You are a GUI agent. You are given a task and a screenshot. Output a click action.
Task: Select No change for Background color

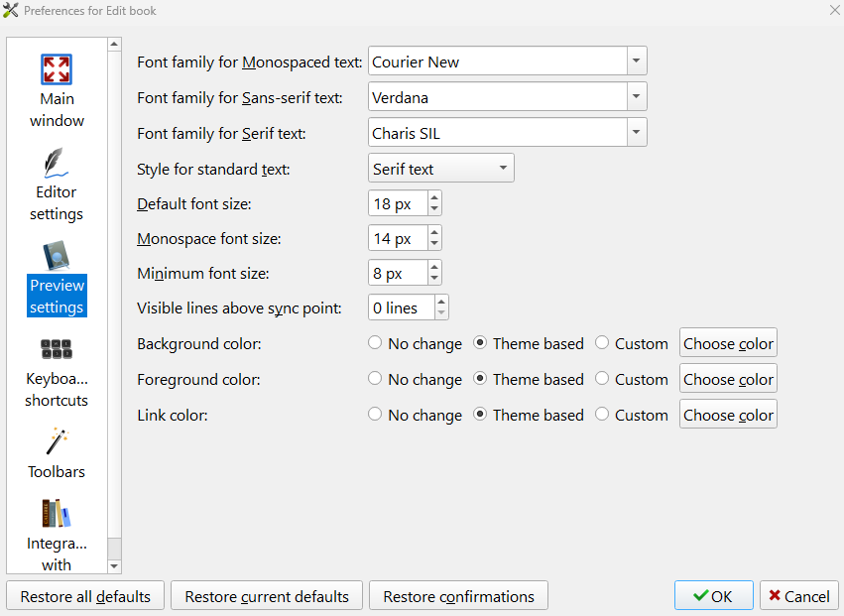point(375,343)
